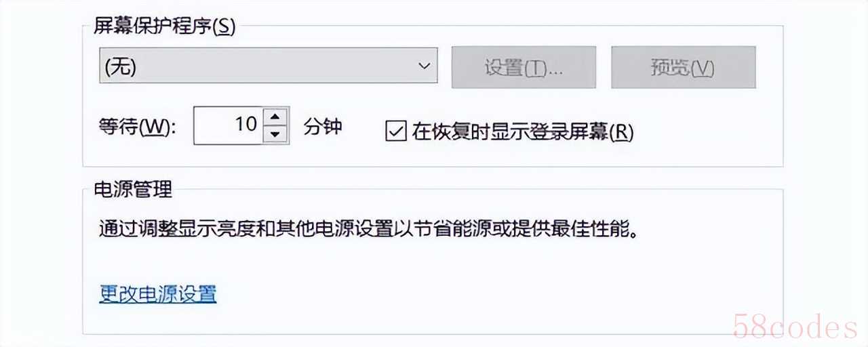868x347 pixels.
Task: Toggle the 在恢复时显示登录屏幕 checkbox box
Action: [395, 131]
